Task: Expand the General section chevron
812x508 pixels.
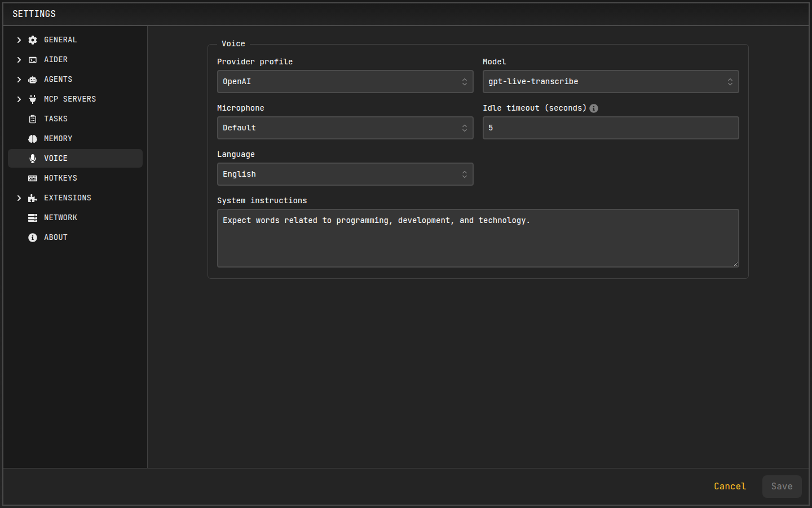Action: coord(19,40)
